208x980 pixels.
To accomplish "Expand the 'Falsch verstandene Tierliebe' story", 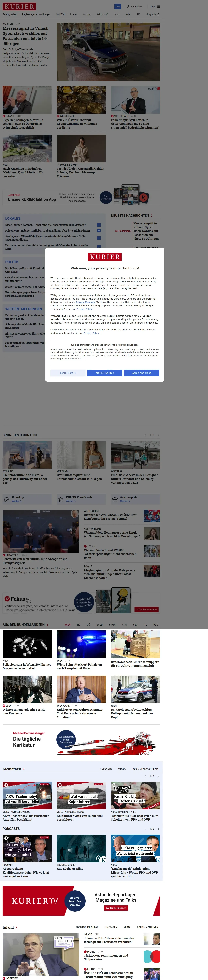I will [99, 230].
